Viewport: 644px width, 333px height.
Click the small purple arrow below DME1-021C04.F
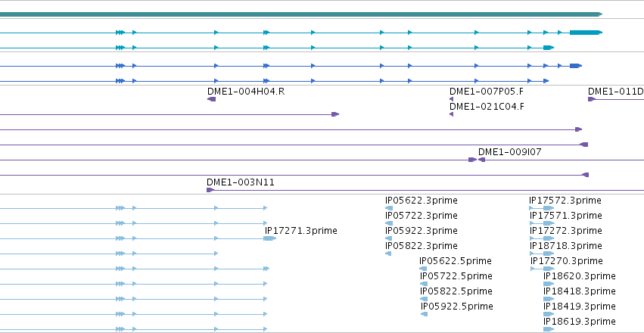(x=451, y=114)
